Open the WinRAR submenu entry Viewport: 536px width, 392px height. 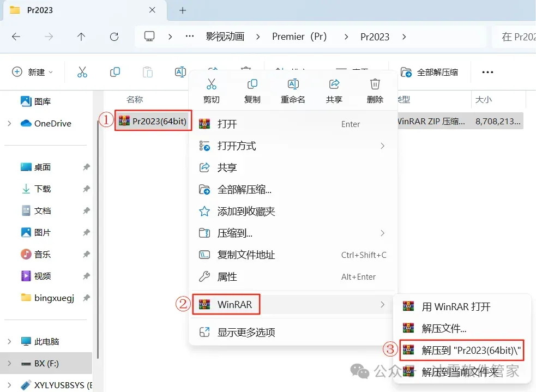click(293, 305)
